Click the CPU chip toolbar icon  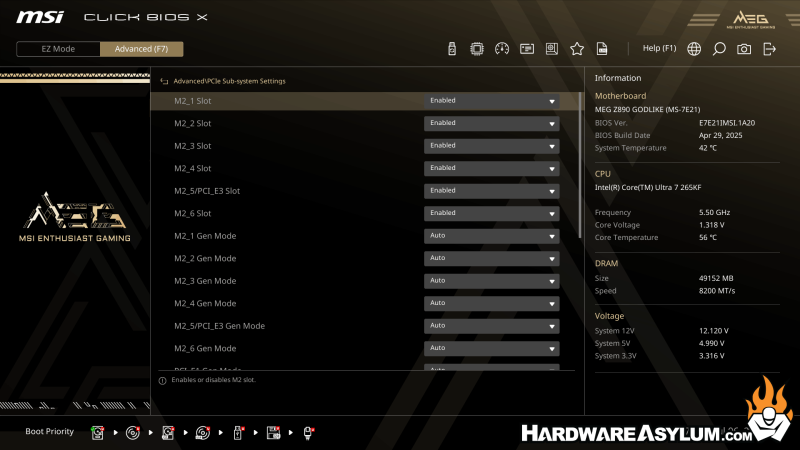point(477,49)
